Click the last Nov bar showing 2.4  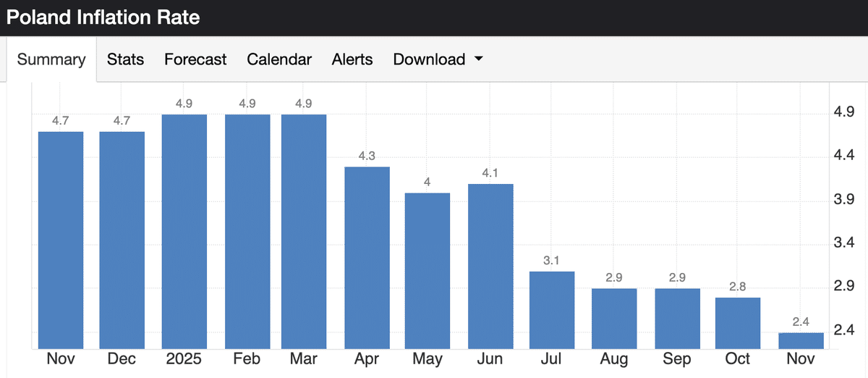click(x=801, y=340)
